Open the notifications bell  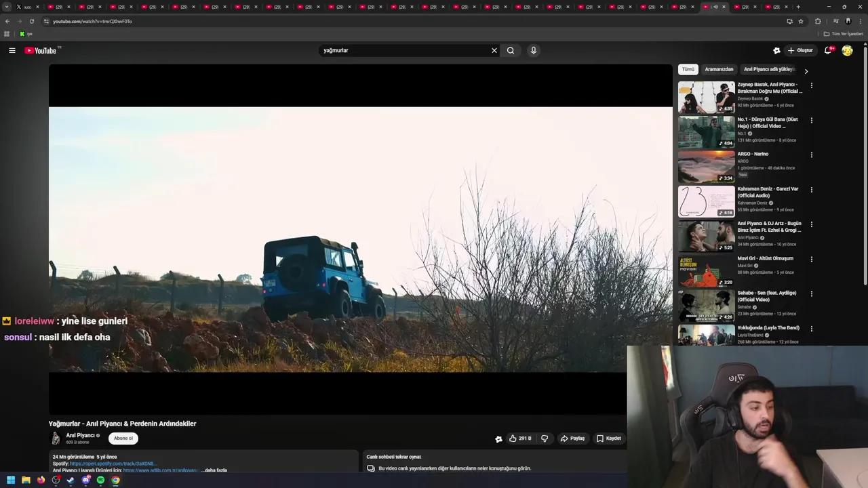(828, 50)
